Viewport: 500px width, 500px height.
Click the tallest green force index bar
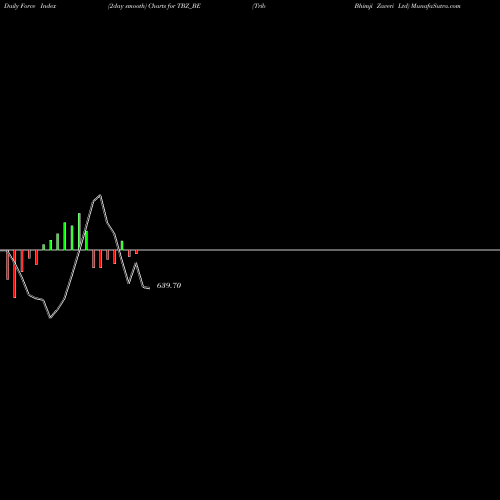(79, 232)
